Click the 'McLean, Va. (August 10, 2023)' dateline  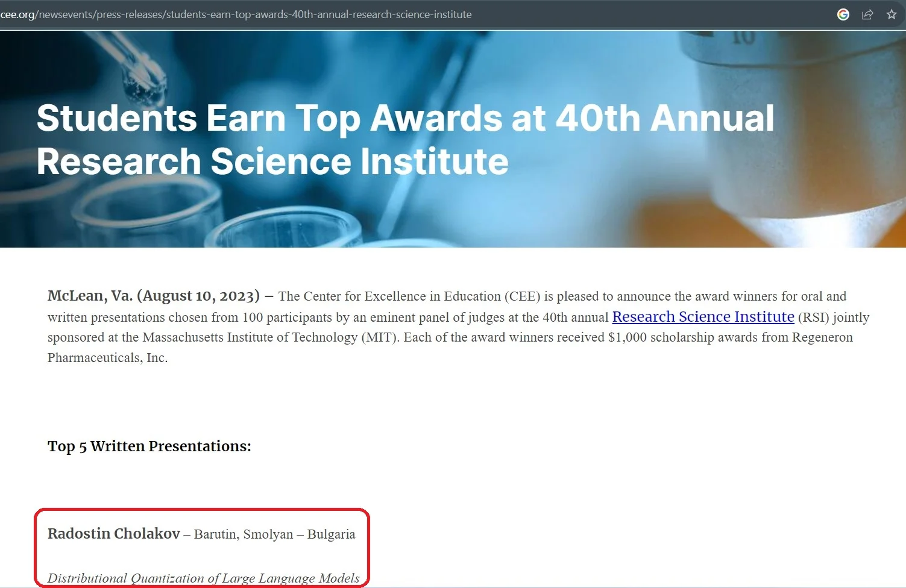coord(154,296)
